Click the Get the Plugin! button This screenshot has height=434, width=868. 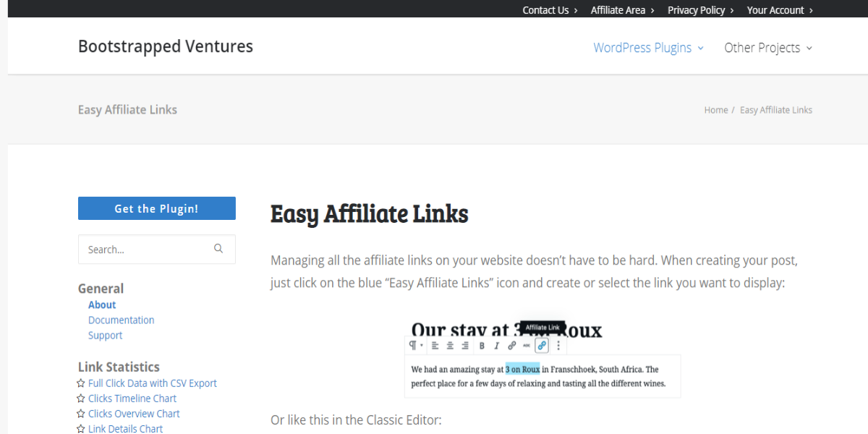point(157,208)
